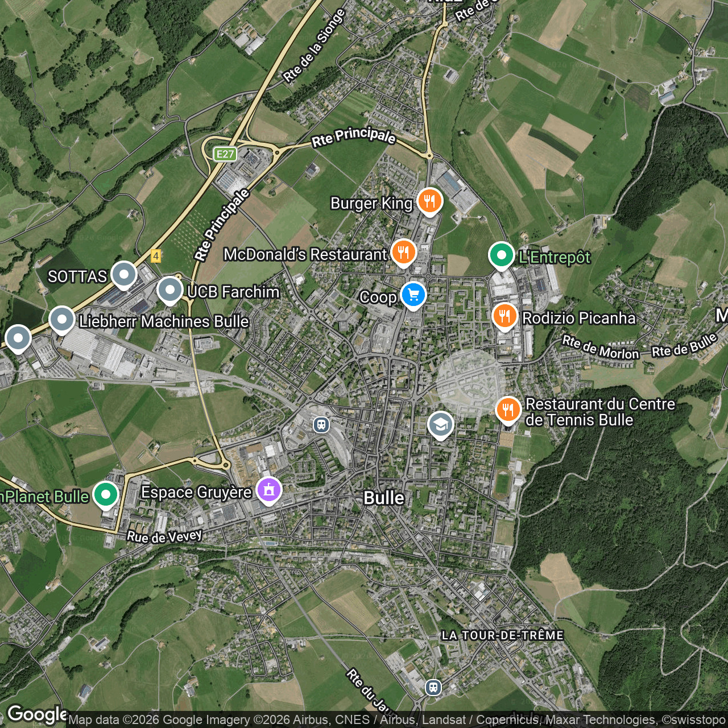Image resolution: width=728 pixels, height=728 pixels.
Task: Click the "Burger King" label
Action: (371, 204)
